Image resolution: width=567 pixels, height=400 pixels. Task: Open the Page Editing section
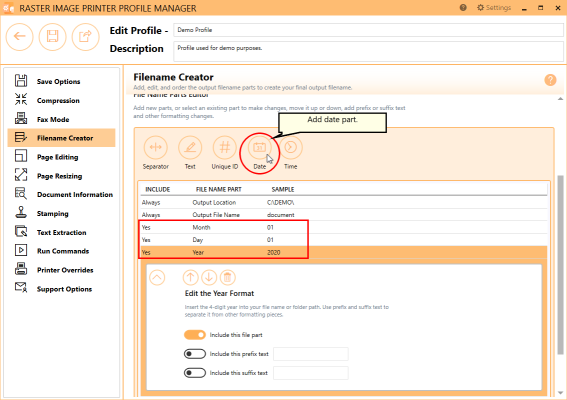[x=61, y=157]
